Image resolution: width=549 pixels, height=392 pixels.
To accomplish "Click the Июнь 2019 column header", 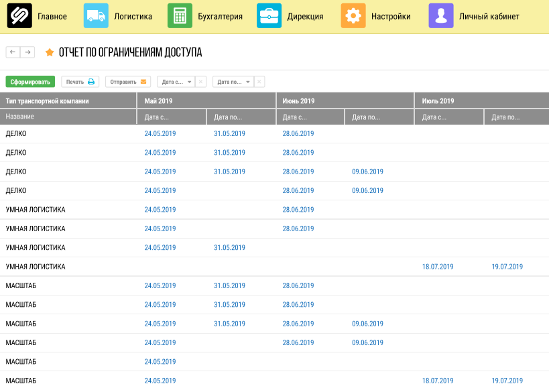I will pyautogui.click(x=345, y=101).
